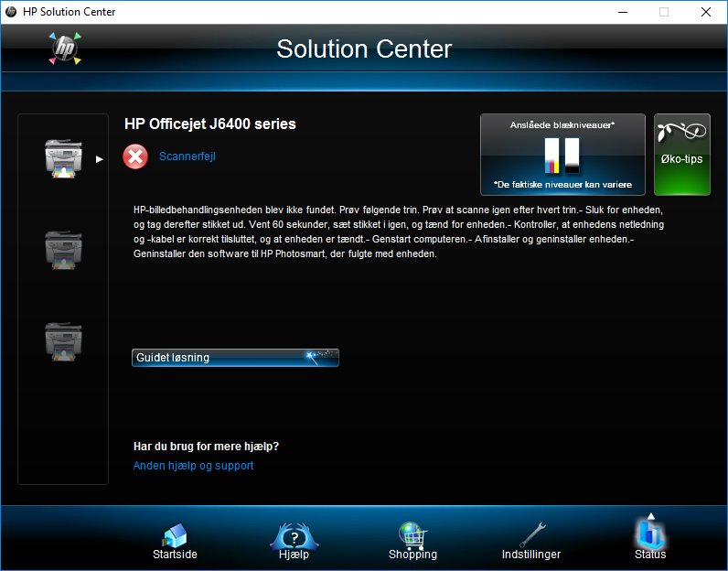Image resolution: width=728 pixels, height=571 pixels.
Task: Click the red scanner error icon
Action: (x=135, y=156)
